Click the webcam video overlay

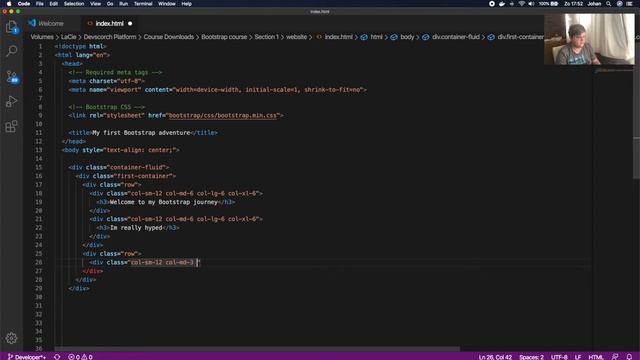(589, 39)
